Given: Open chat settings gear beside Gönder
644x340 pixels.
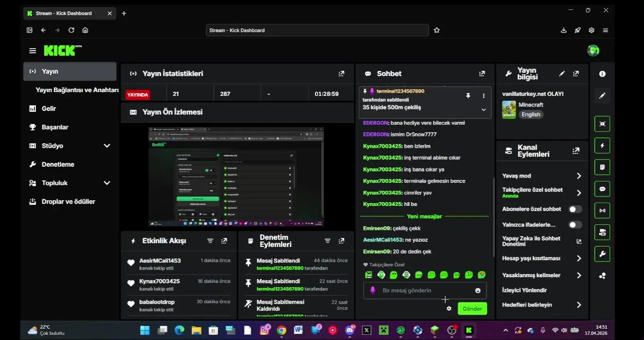Looking at the screenshot, I should point(449,308).
